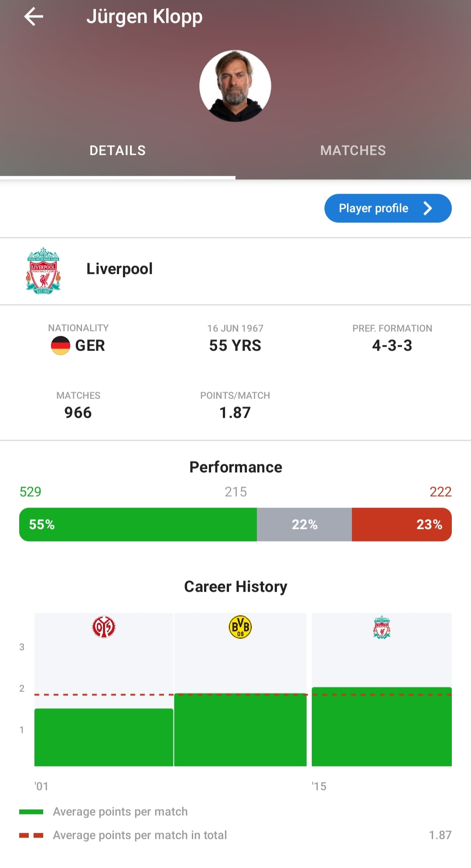Open the Player profile button
This screenshot has height=868, width=471.
tap(388, 208)
